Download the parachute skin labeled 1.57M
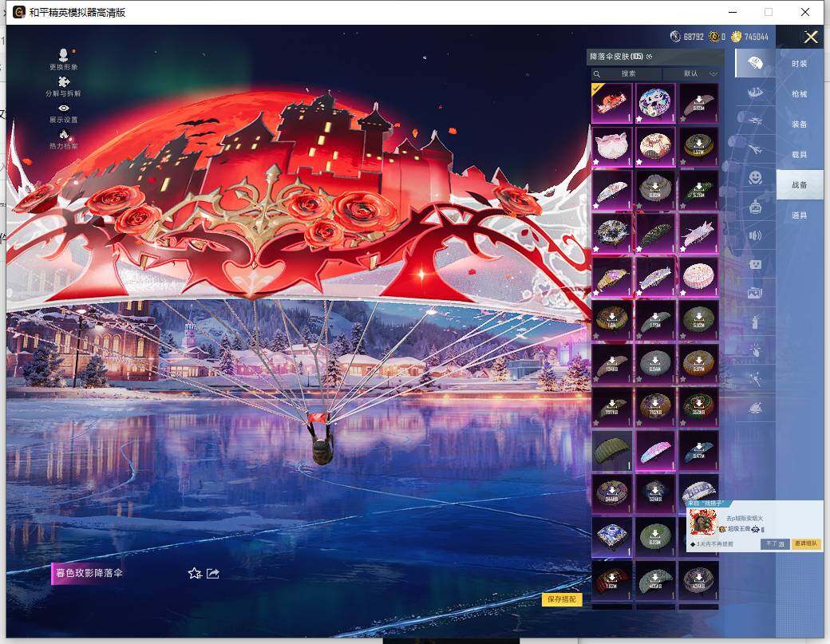 699,146
